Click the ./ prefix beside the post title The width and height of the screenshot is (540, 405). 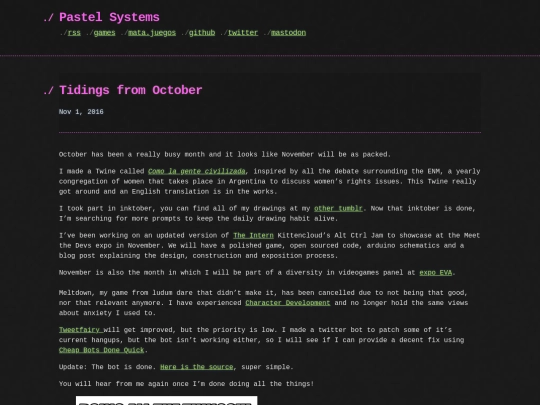click(x=48, y=91)
